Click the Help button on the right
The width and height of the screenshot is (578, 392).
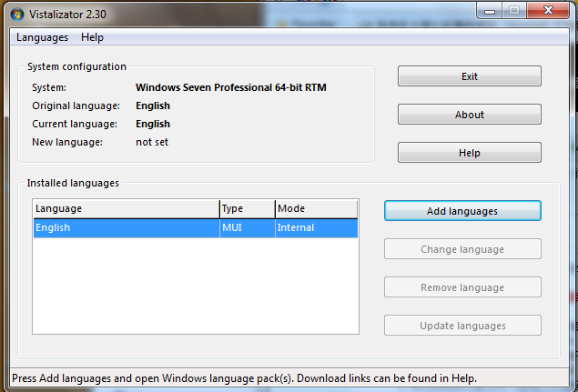470,153
